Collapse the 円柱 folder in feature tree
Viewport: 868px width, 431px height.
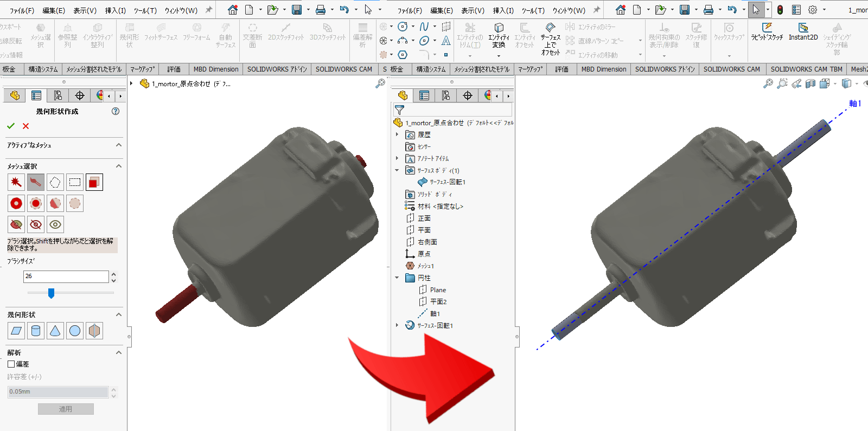tap(397, 278)
